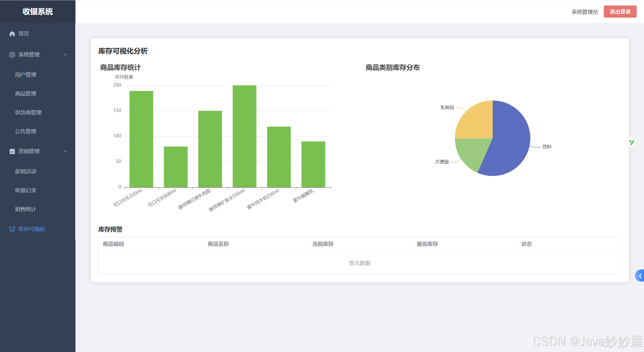The height and width of the screenshot is (352, 644).
Task: Click the blue side panel arrow button
Action: [640, 276]
